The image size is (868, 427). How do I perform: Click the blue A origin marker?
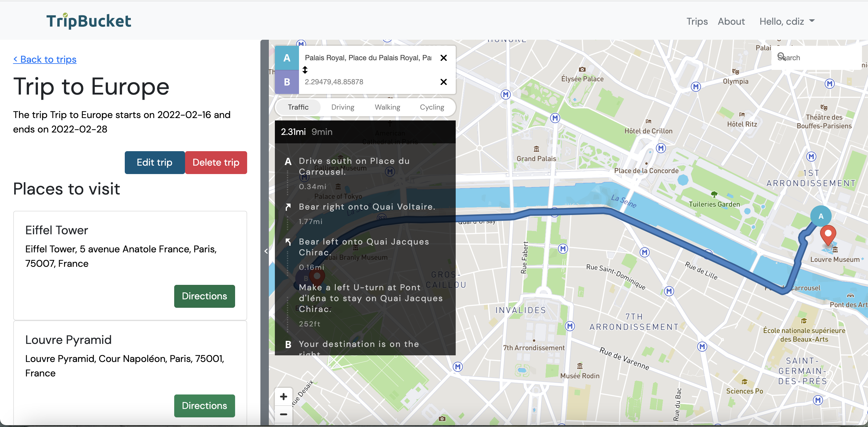[x=820, y=216]
